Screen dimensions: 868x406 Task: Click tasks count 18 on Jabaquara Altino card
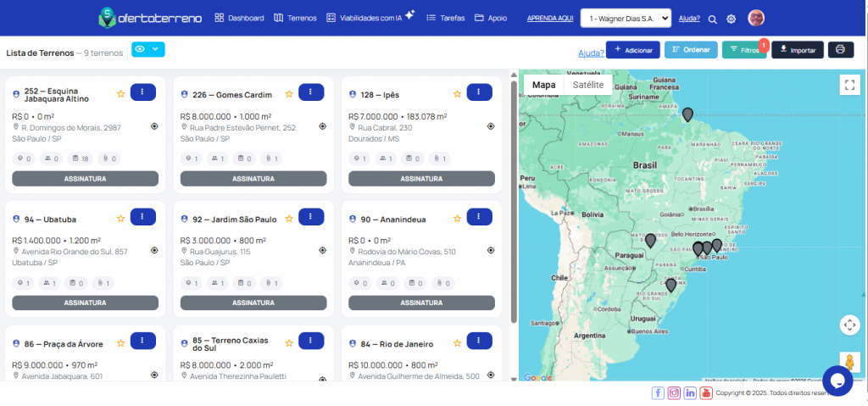point(81,159)
